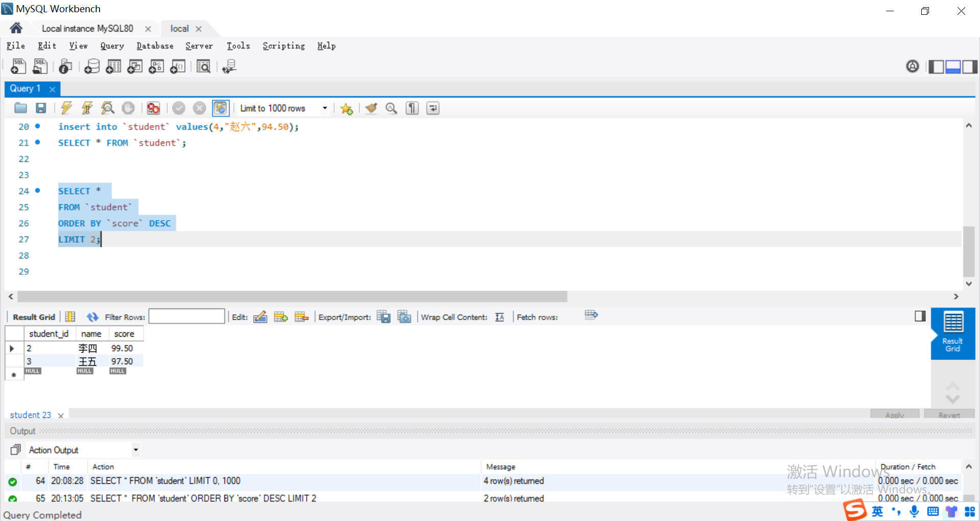
Task: Click the editor vertical scrollbar thumb
Action: pyautogui.click(x=968, y=251)
